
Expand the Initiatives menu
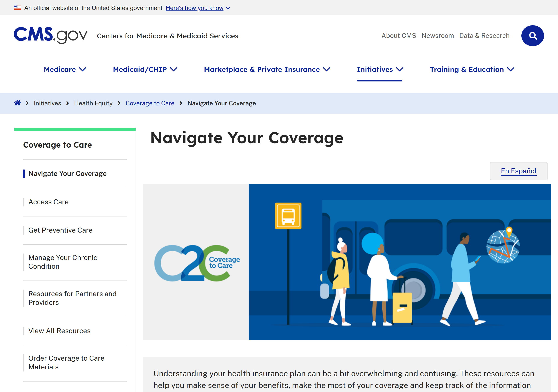click(x=380, y=69)
